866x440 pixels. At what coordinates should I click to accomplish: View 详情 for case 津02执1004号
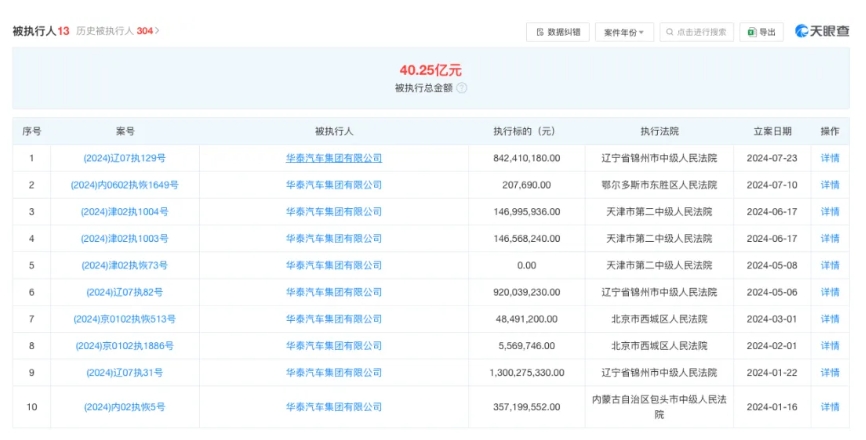pos(830,211)
